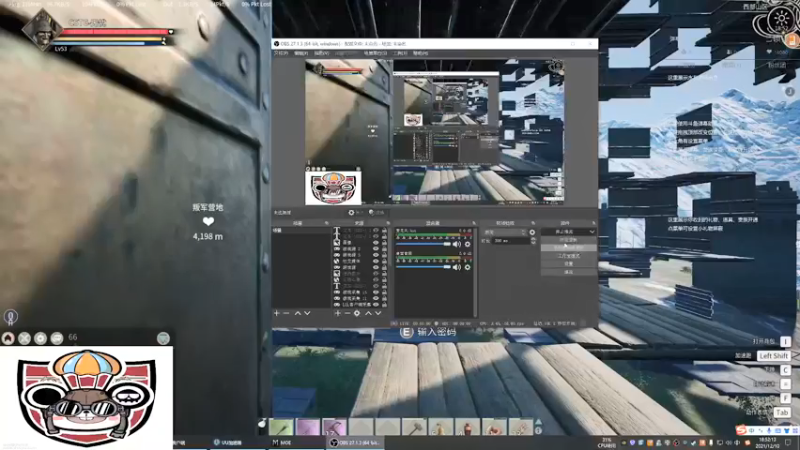Screen dimensions: 800x450
Task: Pop out the Scenes dock via its header icon
Action: point(327,223)
